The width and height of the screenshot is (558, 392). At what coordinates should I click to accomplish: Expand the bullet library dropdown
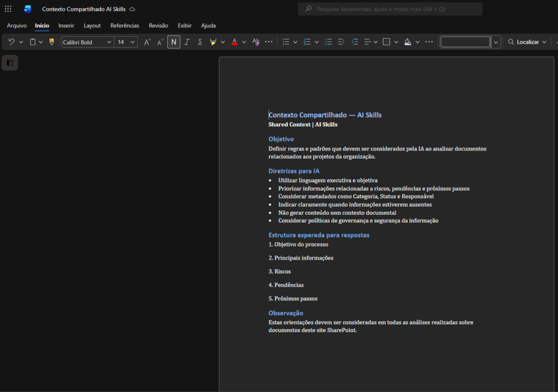tap(295, 42)
